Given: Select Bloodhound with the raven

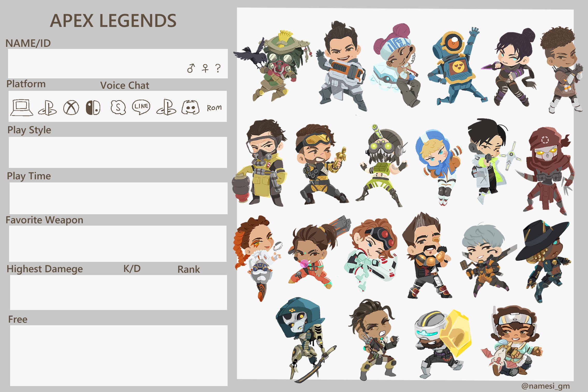Looking at the screenshot, I should [273, 66].
